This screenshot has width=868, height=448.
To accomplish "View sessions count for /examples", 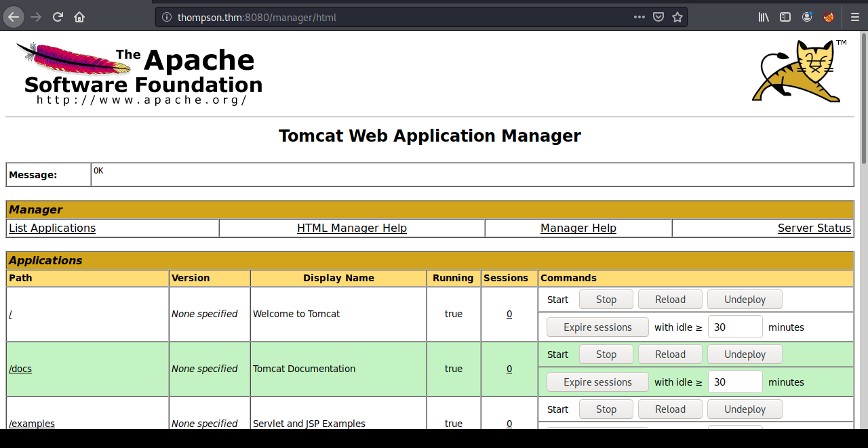I will tap(509, 424).
